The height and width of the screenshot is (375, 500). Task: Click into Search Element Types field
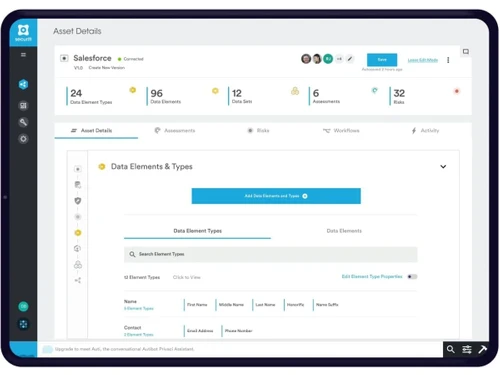point(270,254)
